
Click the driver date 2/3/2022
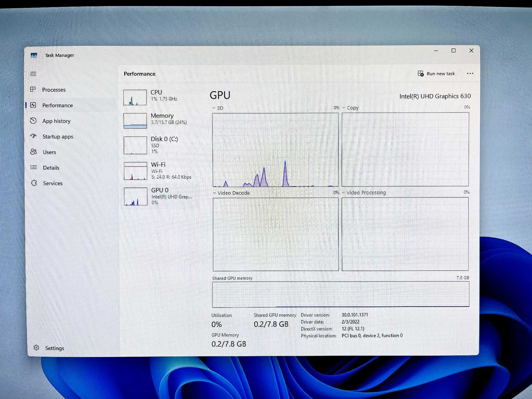pyautogui.click(x=350, y=322)
